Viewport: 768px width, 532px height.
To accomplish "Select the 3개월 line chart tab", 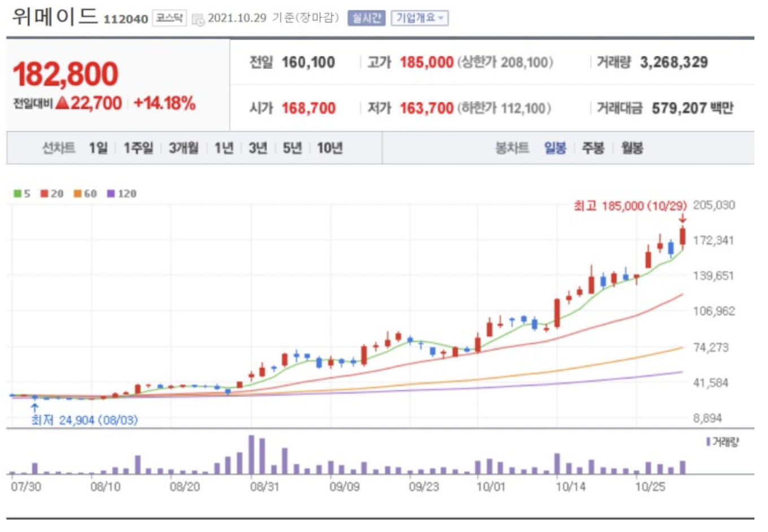I will tap(184, 148).
